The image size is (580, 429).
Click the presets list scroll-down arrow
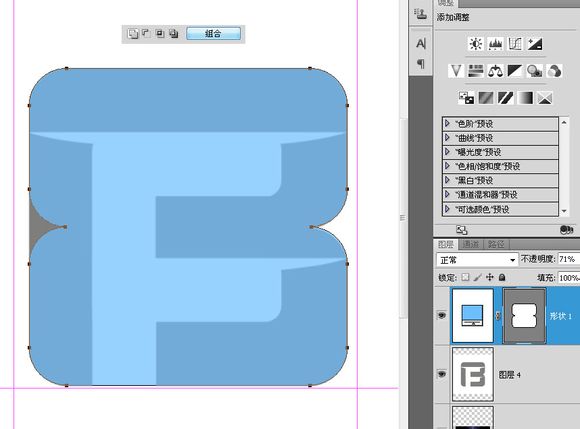click(x=564, y=211)
